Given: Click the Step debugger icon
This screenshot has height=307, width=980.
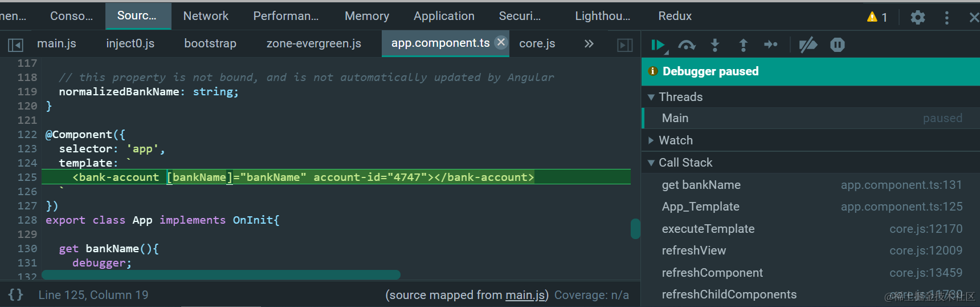Looking at the screenshot, I should (x=771, y=45).
